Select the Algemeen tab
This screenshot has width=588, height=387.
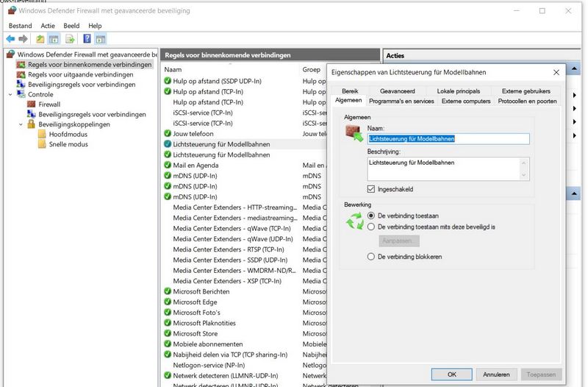(348, 100)
